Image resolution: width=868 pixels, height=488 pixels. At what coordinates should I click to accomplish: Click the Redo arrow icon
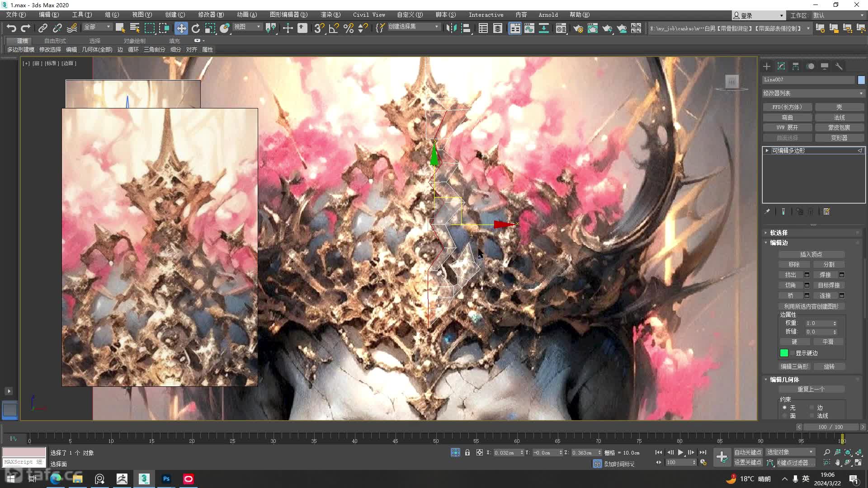point(26,28)
